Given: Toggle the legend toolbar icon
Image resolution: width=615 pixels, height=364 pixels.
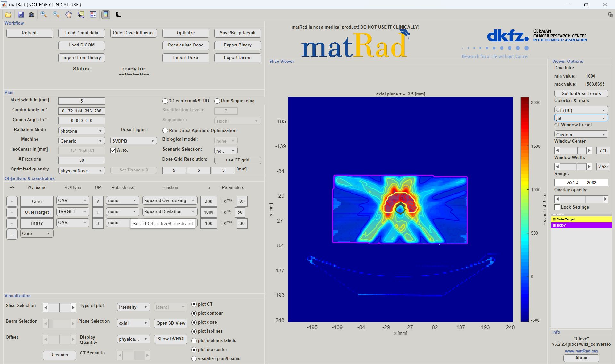Looking at the screenshot, I should (93, 14).
